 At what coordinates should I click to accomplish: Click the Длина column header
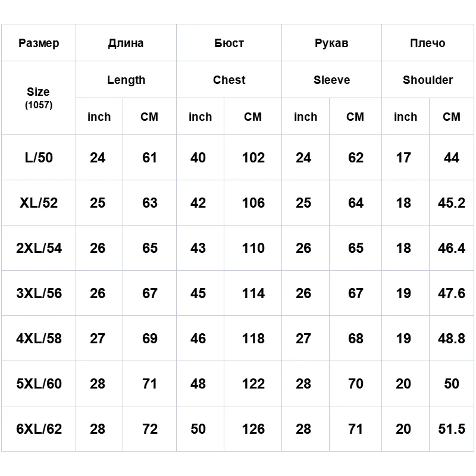tap(126, 43)
